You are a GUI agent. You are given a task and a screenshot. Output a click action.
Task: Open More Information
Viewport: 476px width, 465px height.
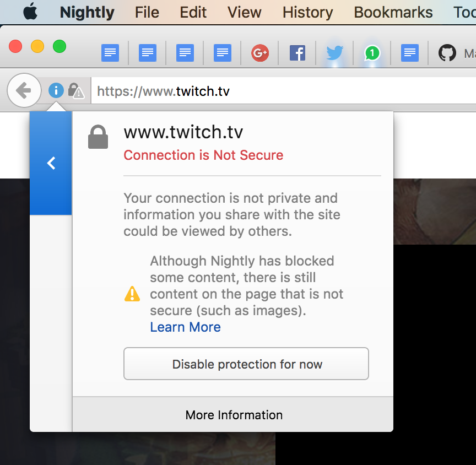(234, 415)
